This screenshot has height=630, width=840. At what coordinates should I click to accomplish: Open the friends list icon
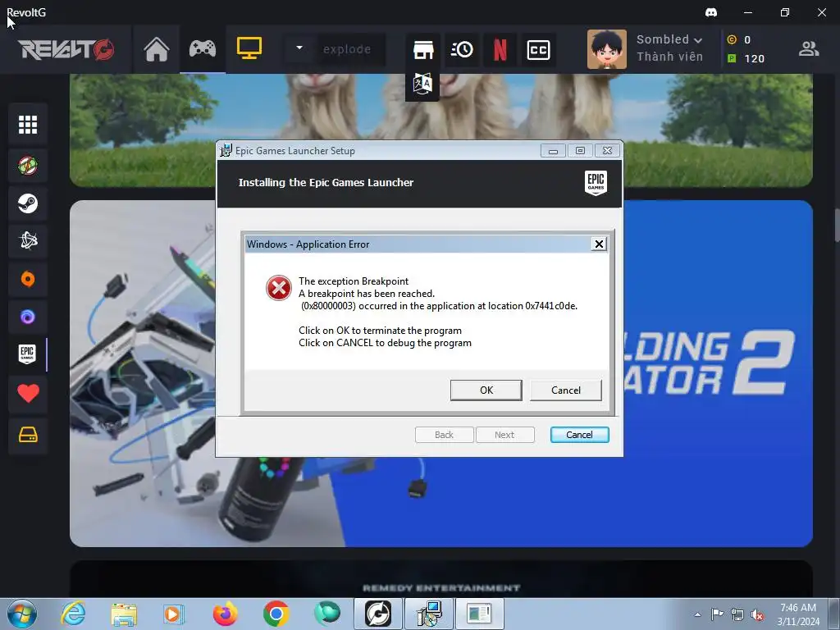(x=808, y=49)
